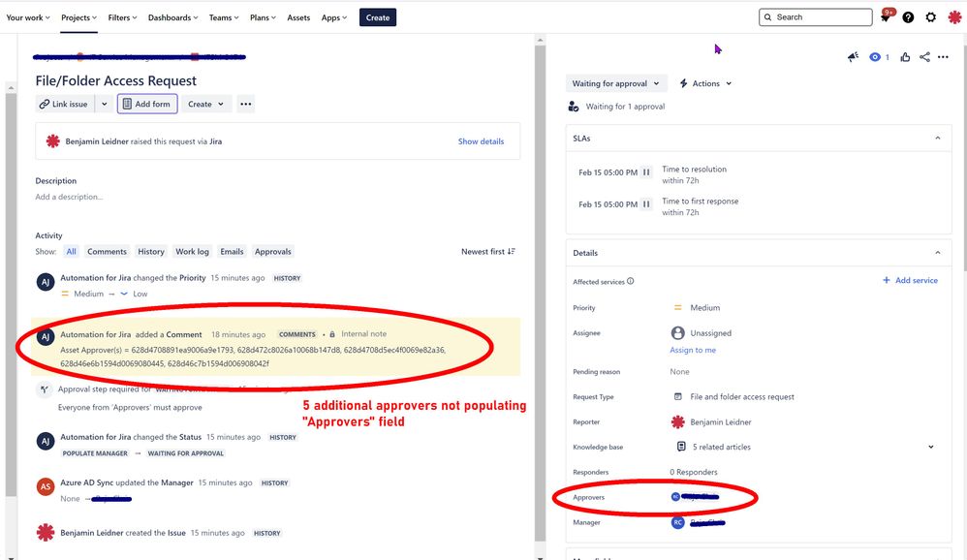Image resolution: width=967 pixels, height=560 pixels.
Task: Click the 0 Responders value
Action: coord(694,472)
